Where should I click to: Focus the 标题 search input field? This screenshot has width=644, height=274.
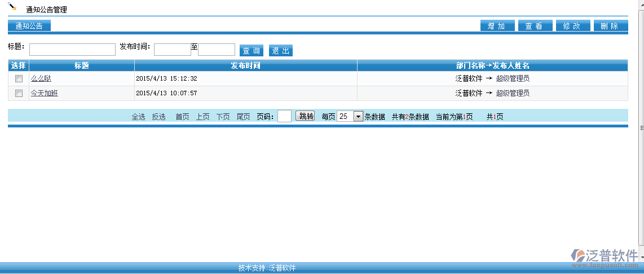pyautogui.click(x=72, y=50)
